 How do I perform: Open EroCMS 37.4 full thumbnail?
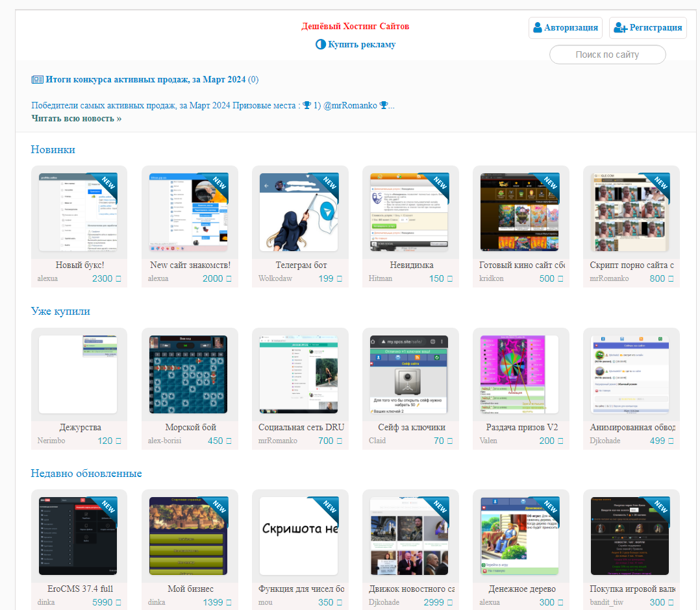(78, 536)
